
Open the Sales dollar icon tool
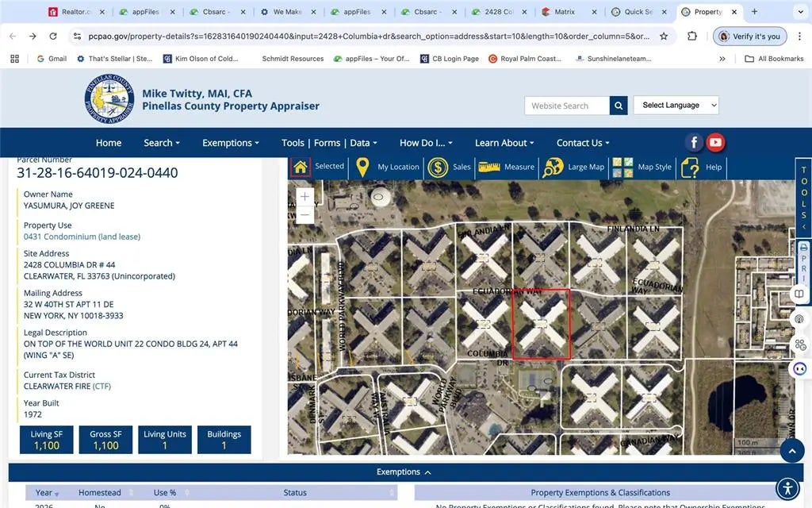pos(438,167)
